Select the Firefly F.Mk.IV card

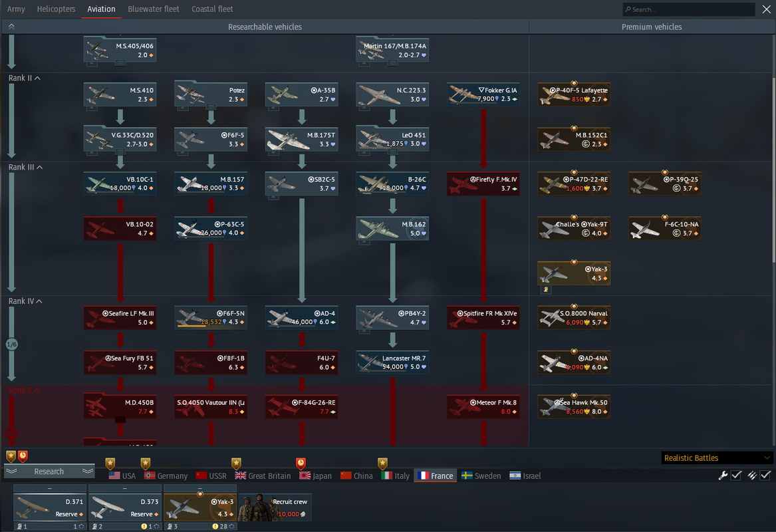(x=483, y=184)
